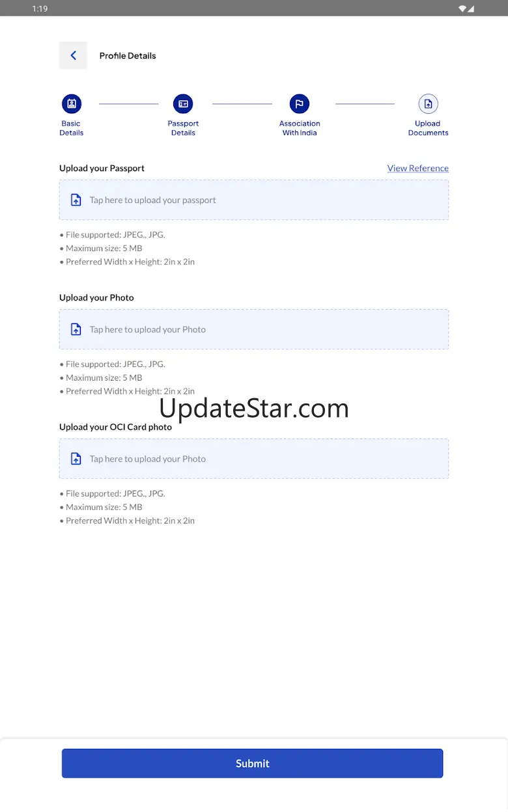
Task: Click the Profile Details title
Action: point(128,56)
